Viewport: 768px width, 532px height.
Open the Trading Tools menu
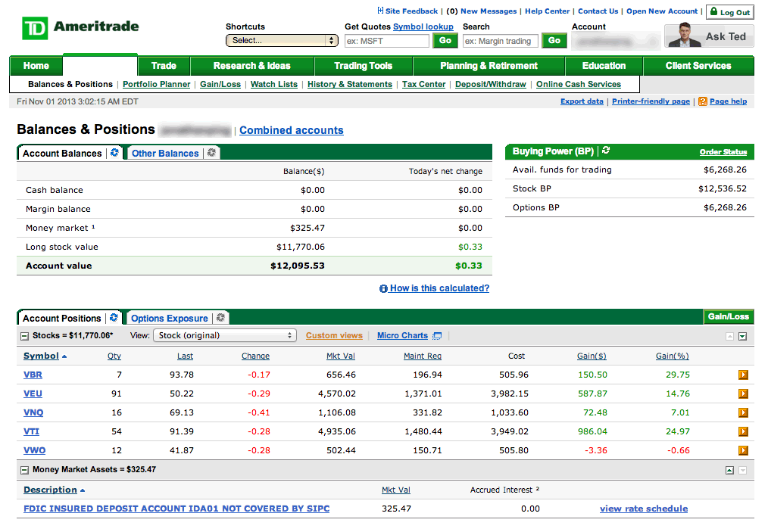coord(363,66)
